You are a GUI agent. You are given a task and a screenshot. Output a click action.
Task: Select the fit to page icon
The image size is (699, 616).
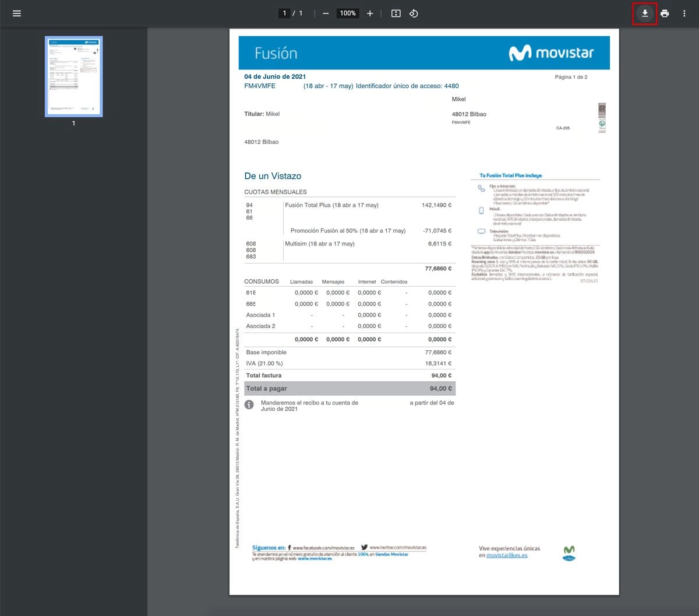[396, 13]
